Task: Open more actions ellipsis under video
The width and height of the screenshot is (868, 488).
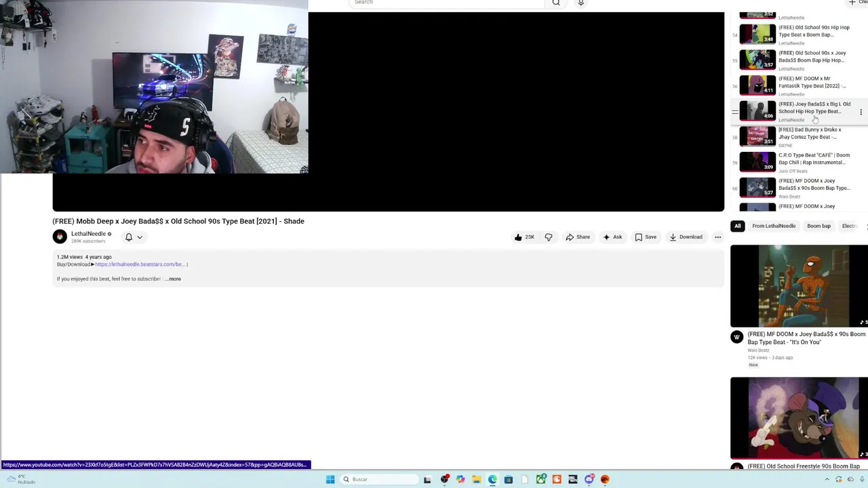Action: click(x=717, y=237)
